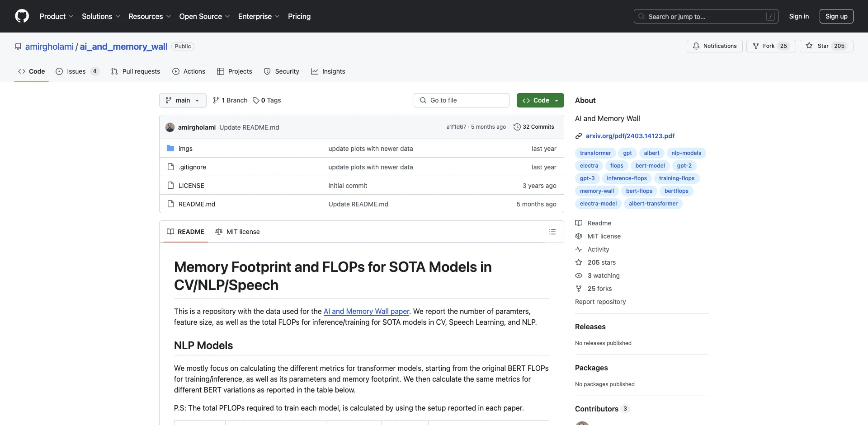Viewport: 868px width, 425px height.
Task: Open the arxiv.org/pdf/2403.14123.pdf link
Action: 630,136
